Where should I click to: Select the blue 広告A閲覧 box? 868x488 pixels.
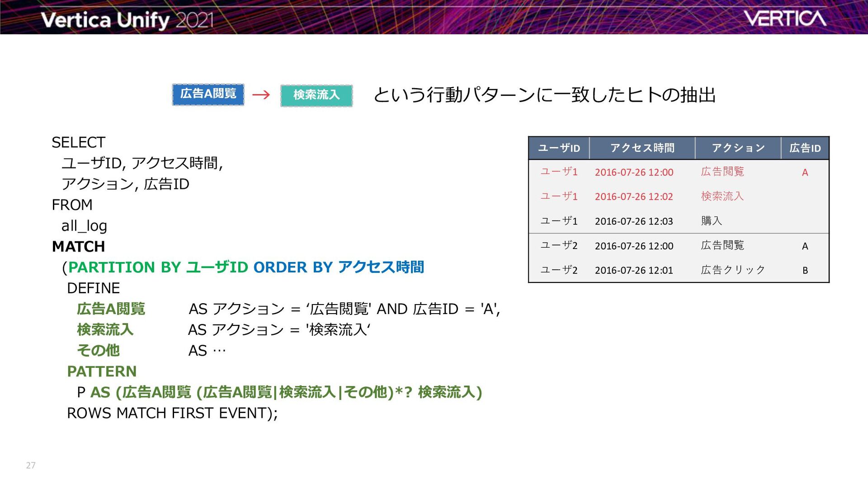[208, 94]
